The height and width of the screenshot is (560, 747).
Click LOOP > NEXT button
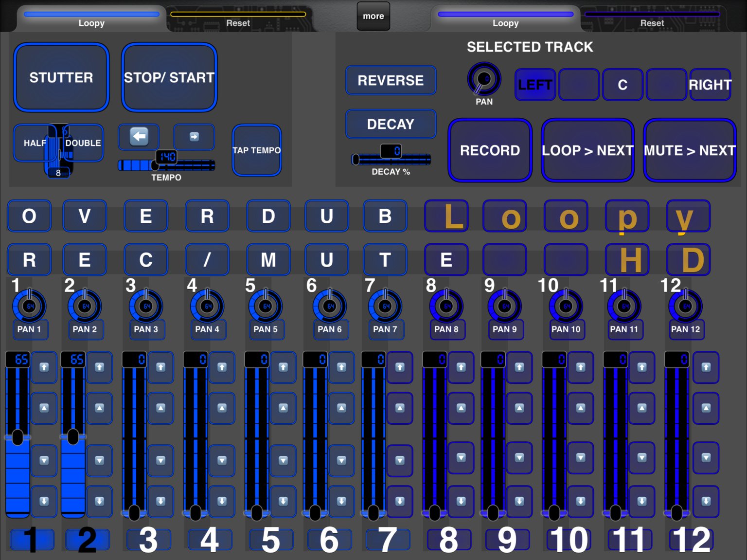588,150
